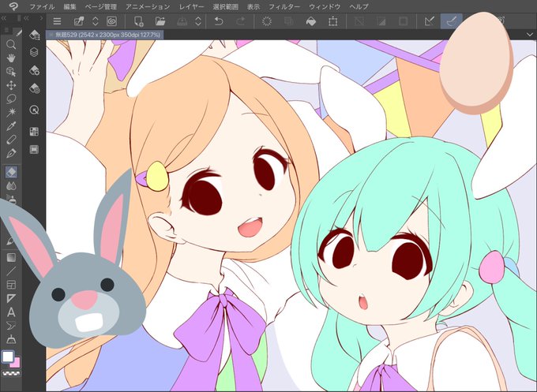Open the アニメーション menu

point(148,6)
